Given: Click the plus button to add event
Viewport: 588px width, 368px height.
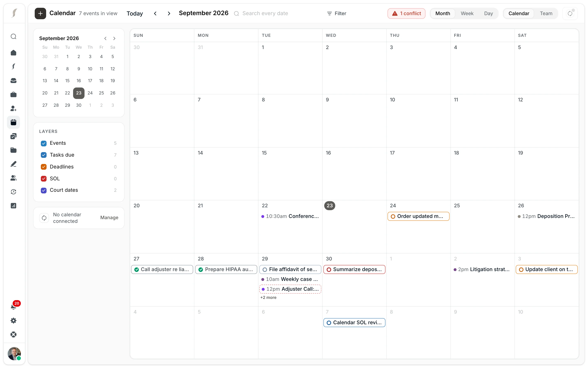Looking at the screenshot, I should point(40,13).
